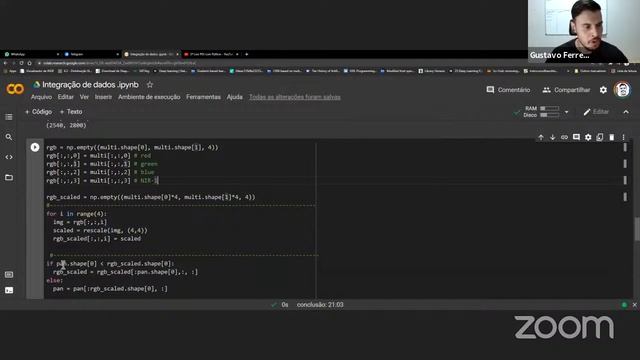Open the Inserir menu

[x=103, y=97]
